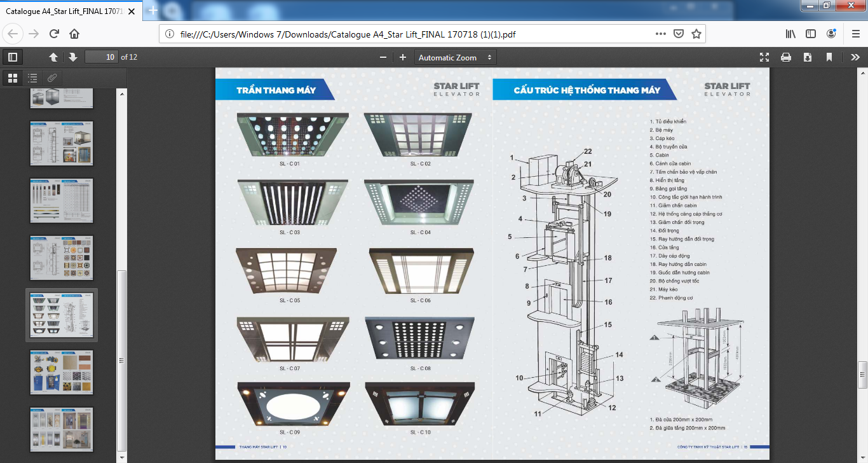Screen dimensions: 868x463
Task: Go to previous page arrow
Action: [x=53, y=57]
